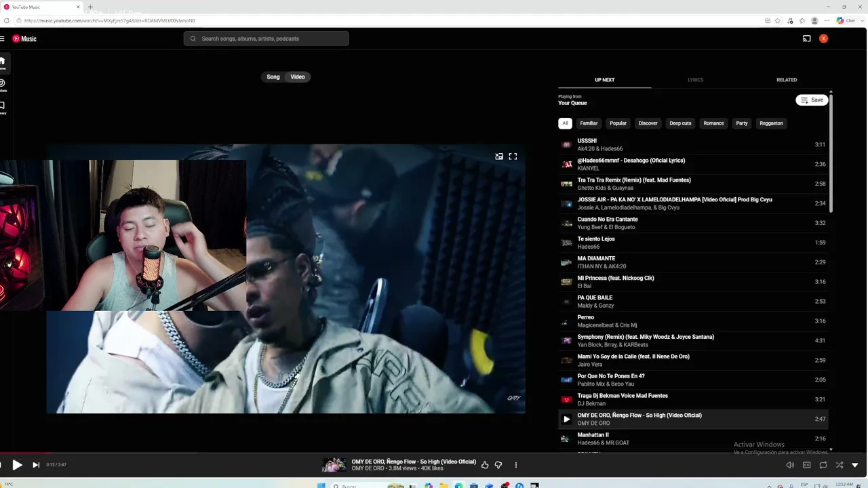Skip to the next track
The width and height of the screenshot is (868, 488).
pyautogui.click(x=36, y=465)
